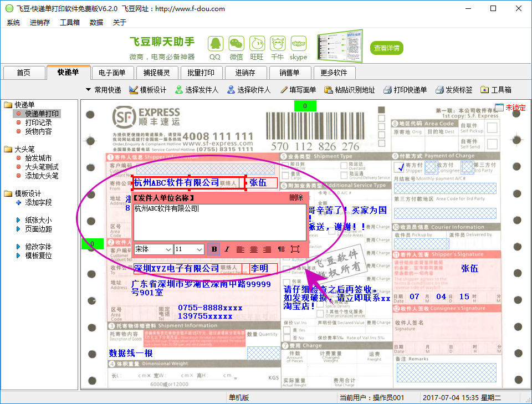Click the 未锁定 lock toggle
The width and height of the screenshot is (532, 404).
510,108
